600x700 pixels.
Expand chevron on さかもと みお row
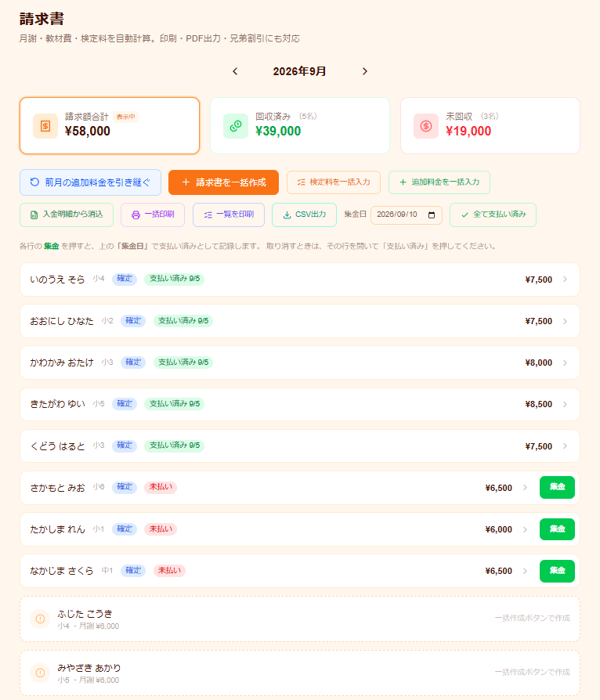(x=525, y=488)
